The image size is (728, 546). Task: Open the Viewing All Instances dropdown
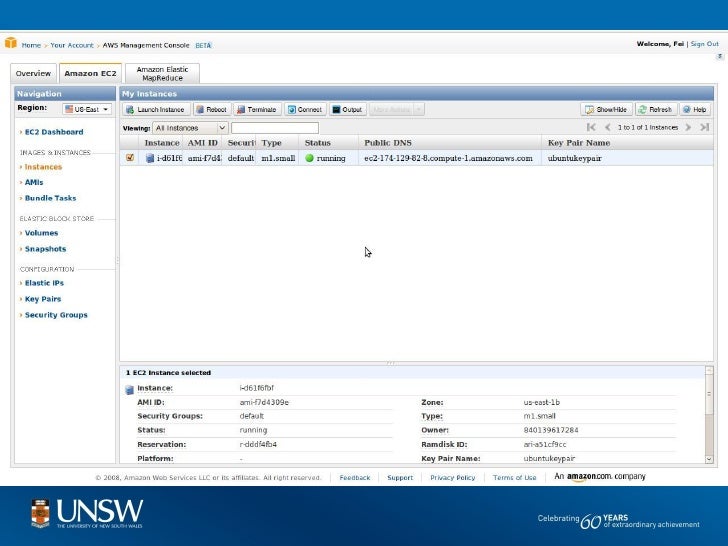190,128
